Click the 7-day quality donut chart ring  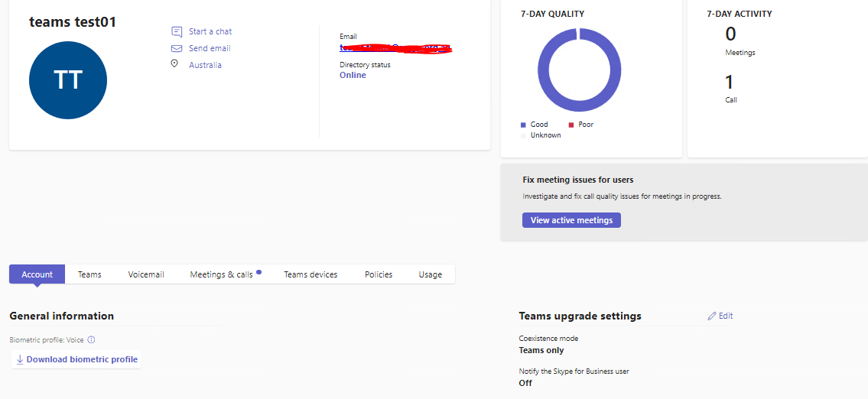pyautogui.click(x=579, y=70)
